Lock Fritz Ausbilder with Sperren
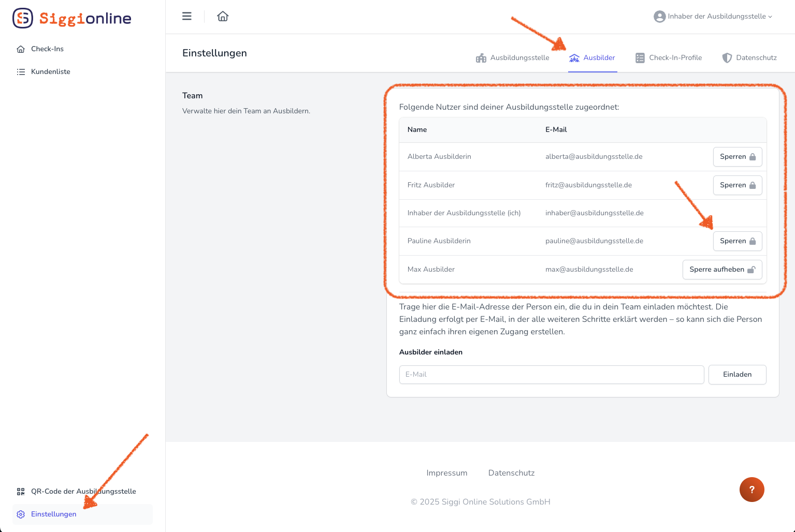 [737, 185]
